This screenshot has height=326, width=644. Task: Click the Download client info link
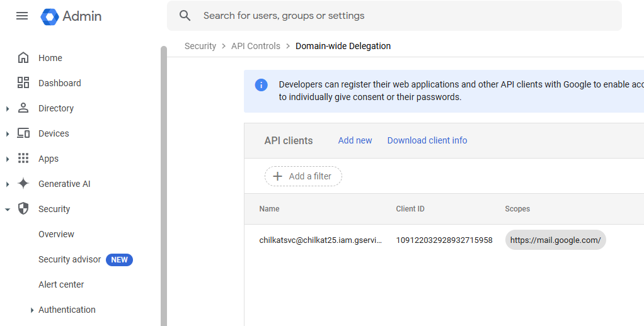pyautogui.click(x=427, y=140)
